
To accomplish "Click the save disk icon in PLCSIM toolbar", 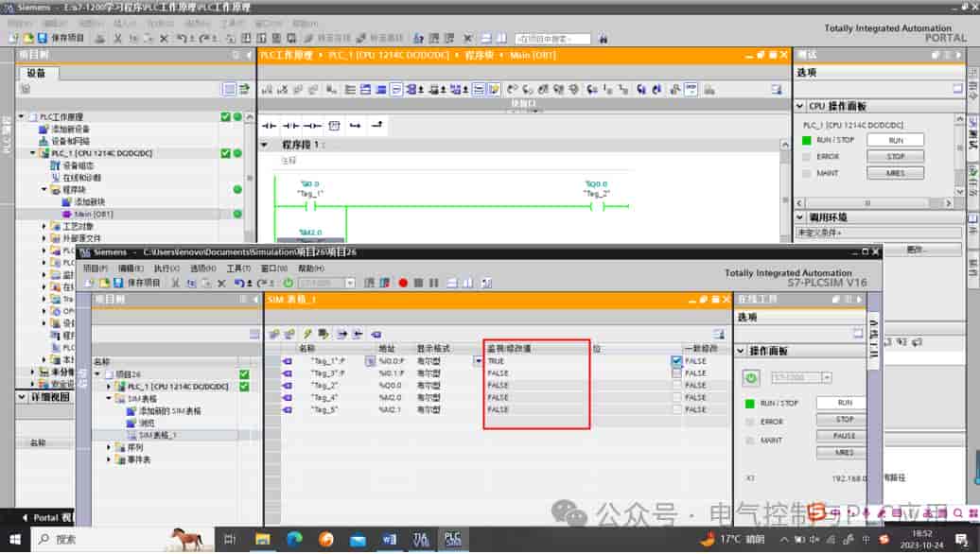I will click(118, 283).
